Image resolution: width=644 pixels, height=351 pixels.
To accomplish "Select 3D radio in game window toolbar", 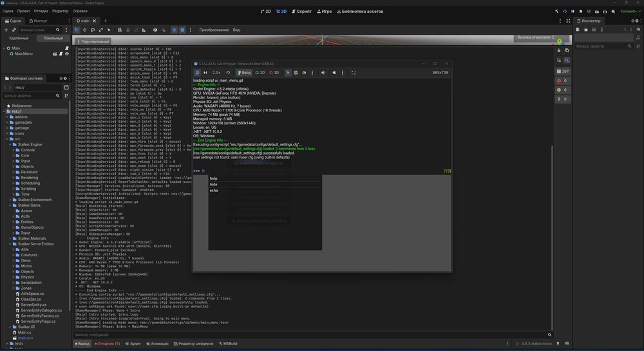I will click(x=274, y=73).
